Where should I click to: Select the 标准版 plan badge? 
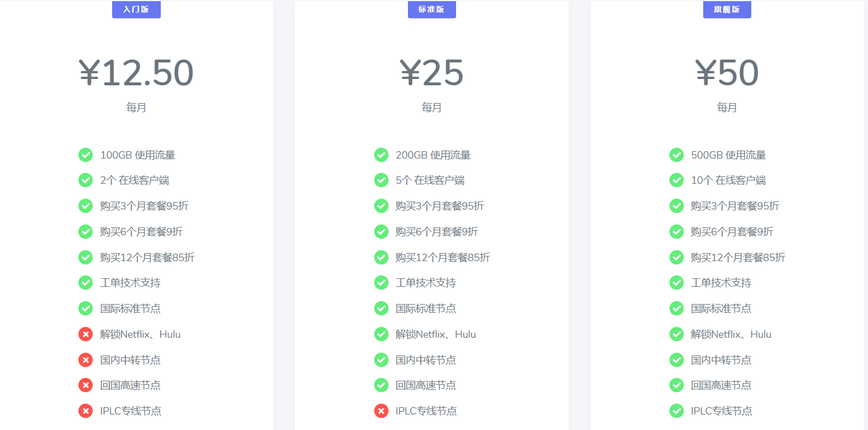431,10
